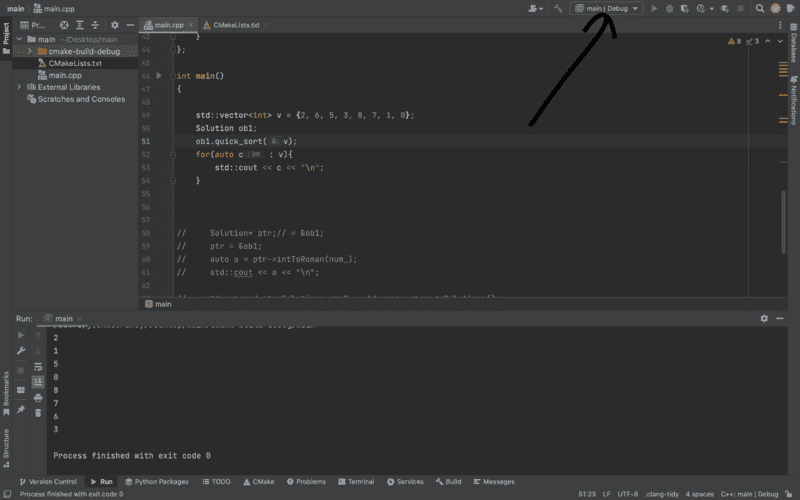Click the Build hammer icon in toolbar
Image resolution: width=800 pixels, height=500 pixels.
(558, 8)
